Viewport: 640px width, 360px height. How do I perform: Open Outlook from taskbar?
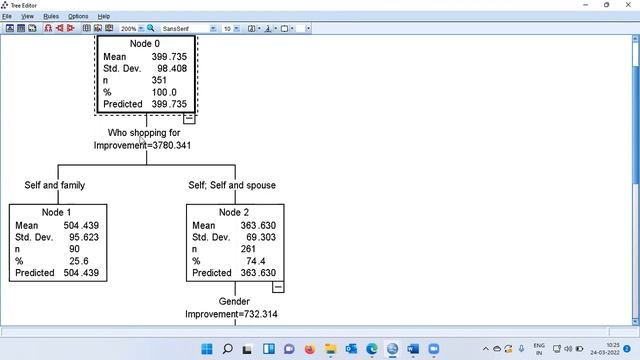(351, 349)
